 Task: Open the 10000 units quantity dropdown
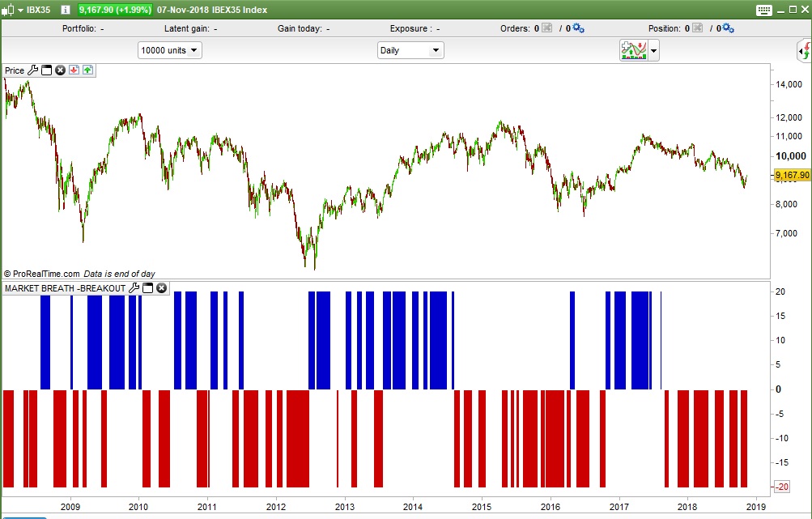pyautogui.click(x=169, y=50)
